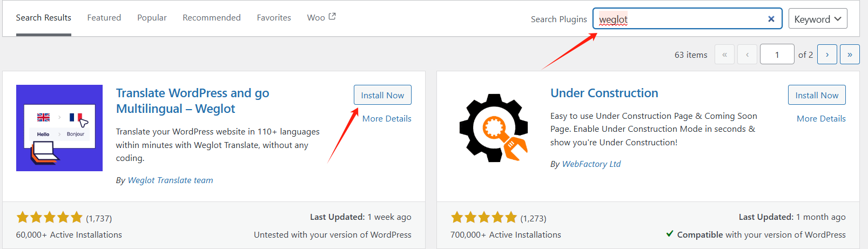Switch to the Popular tab
The width and height of the screenshot is (868, 249).
(152, 18)
